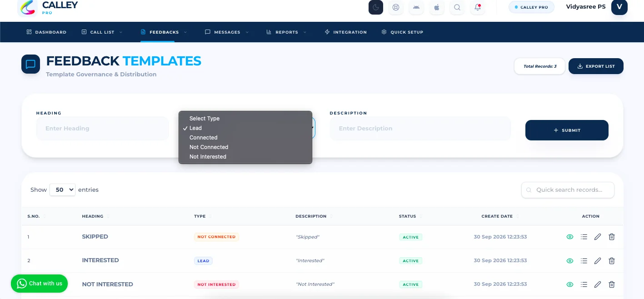Click the Calley Pro logo
Viewport: 644px width, 299px height.
[48, 8]
